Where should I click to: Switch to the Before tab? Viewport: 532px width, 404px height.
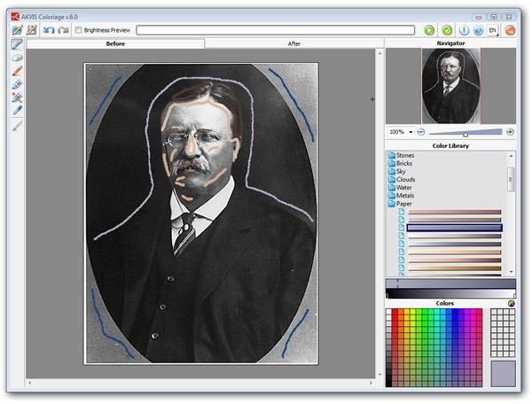(x=115, y=43)
